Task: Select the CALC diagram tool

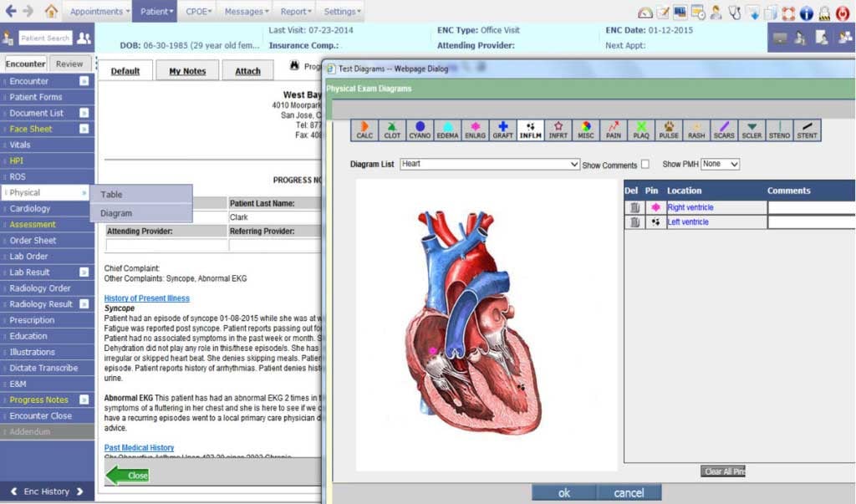Action: click(364, 130)
